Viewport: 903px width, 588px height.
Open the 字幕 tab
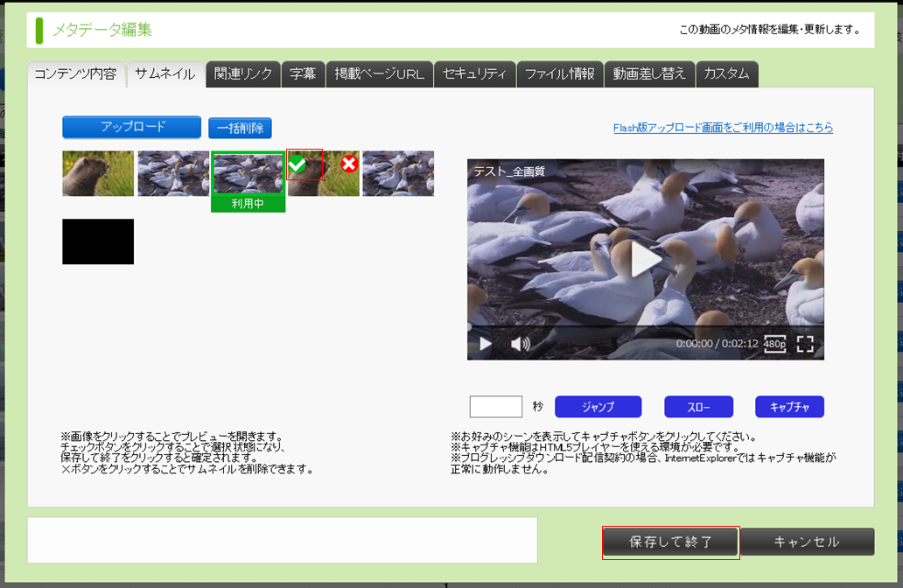click(303, 74)
